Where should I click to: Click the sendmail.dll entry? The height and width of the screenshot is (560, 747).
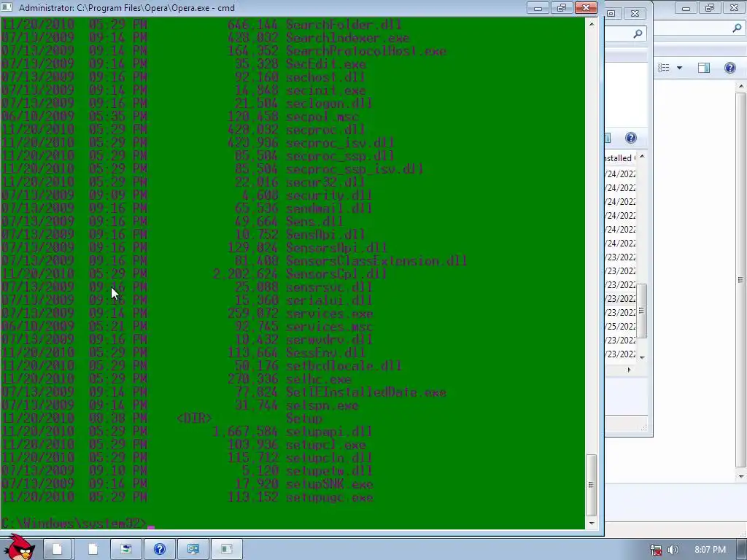[329, 208]
